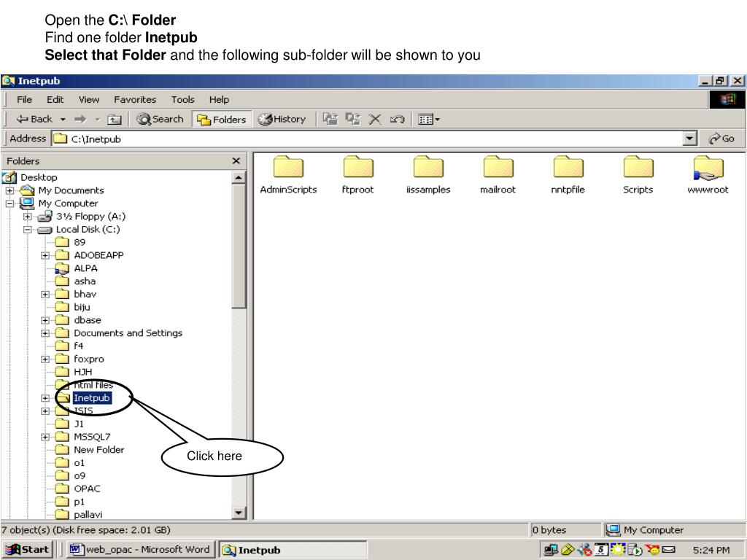
Task: Select the mailroot folder icon
Action: click(498, 168)
